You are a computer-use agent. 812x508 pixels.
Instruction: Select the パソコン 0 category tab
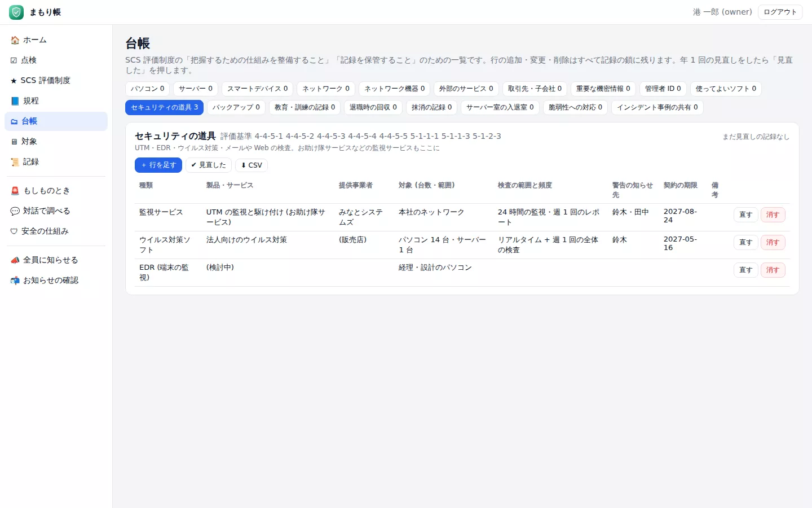click(x=147, y=89)
